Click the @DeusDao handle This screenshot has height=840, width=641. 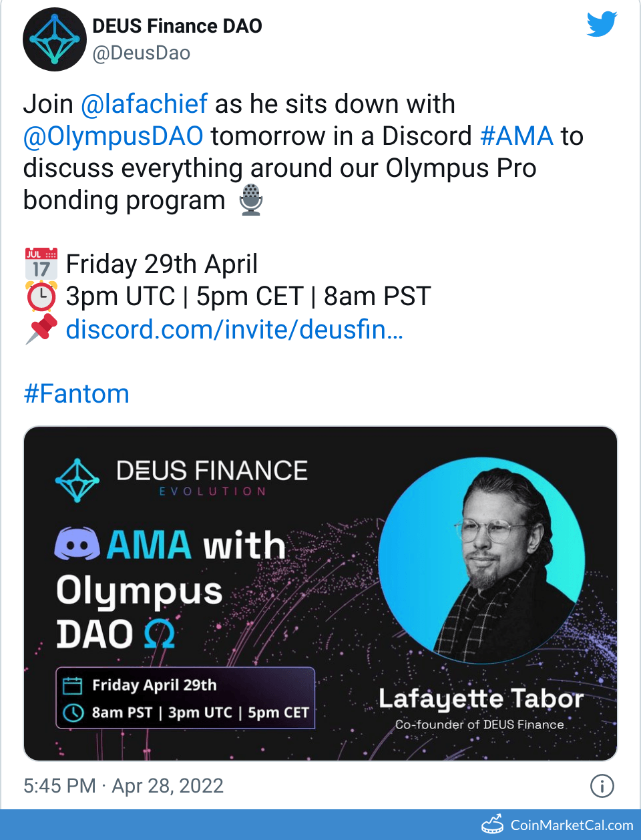tap(142, 53)
